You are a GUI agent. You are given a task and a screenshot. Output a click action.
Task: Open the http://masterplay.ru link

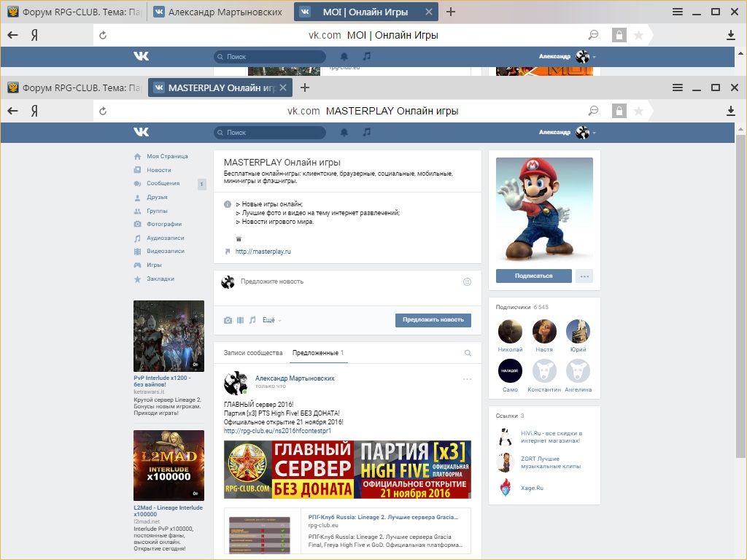263,252
